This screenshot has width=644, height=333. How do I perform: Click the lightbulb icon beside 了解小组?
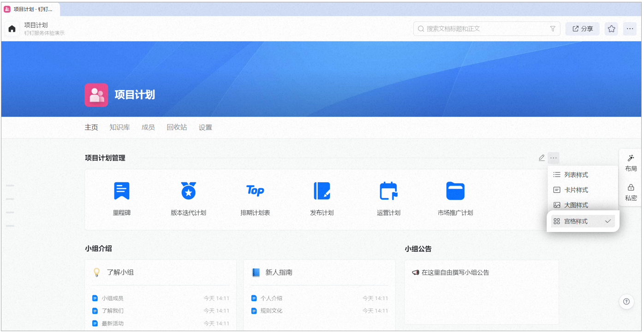[96, 272]
